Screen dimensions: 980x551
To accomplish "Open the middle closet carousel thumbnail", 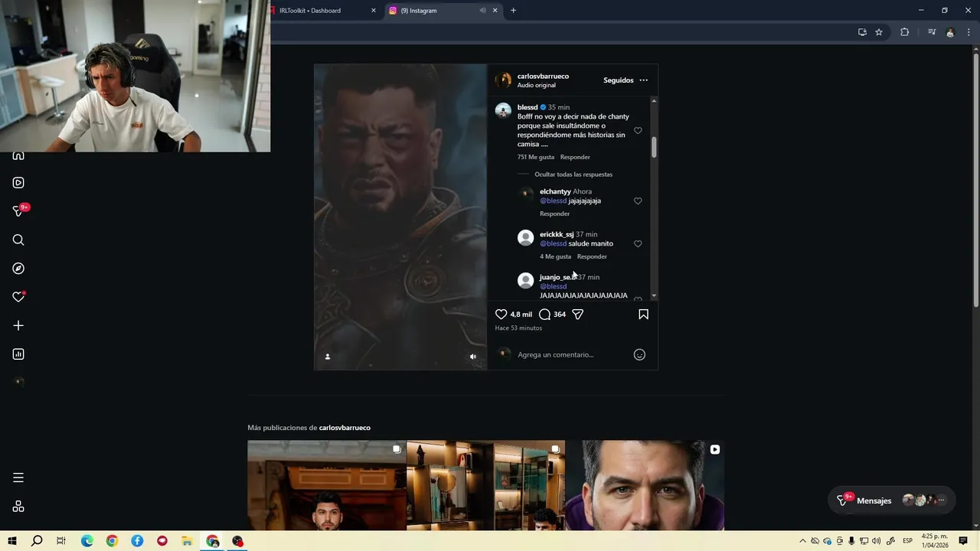I will tap(486, 485).
